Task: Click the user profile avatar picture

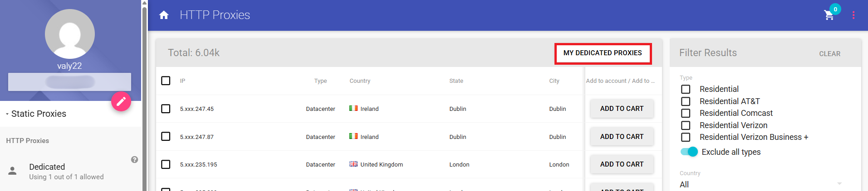Action: [x=70, y=34]
